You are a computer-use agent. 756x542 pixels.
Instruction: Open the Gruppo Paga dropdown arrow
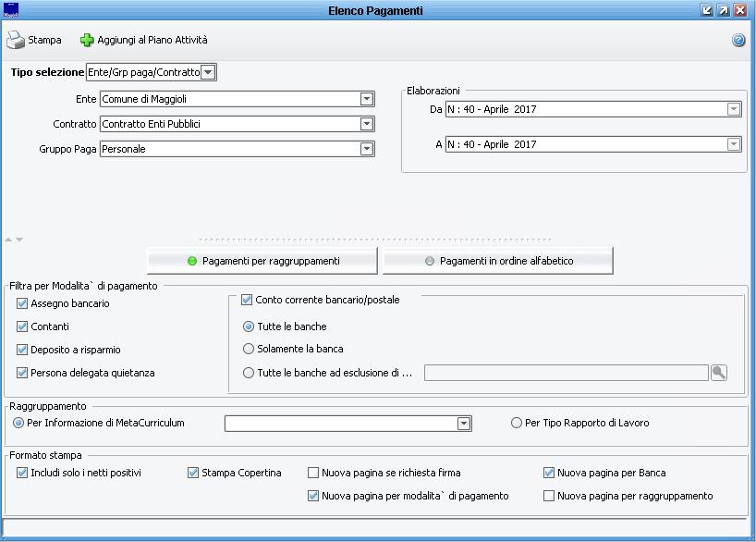coord(366,149)
